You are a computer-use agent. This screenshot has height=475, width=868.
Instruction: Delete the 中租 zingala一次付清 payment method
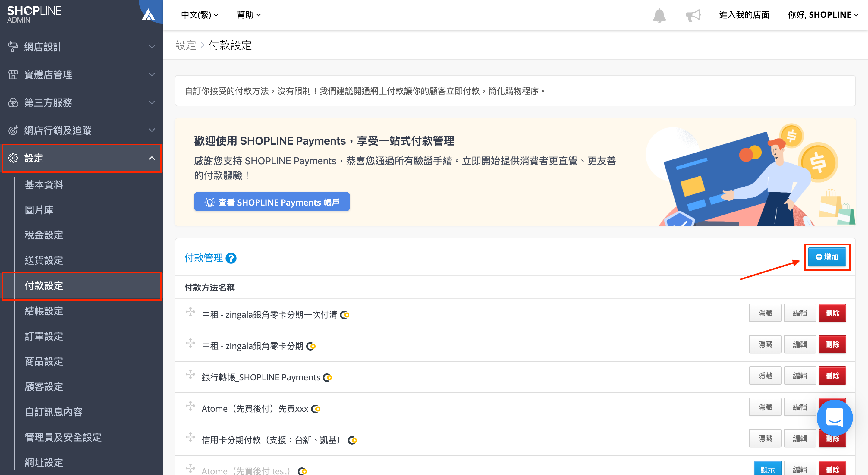(x=832, y=313)
